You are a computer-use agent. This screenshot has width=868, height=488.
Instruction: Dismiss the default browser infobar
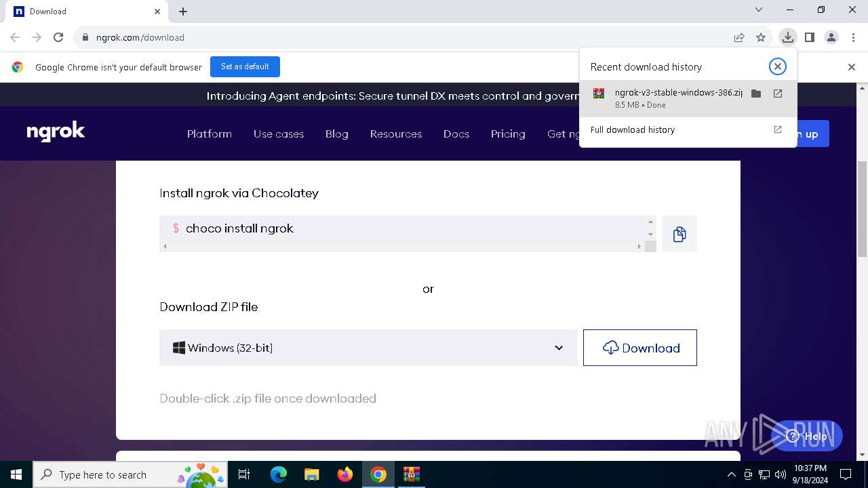pos(851,66)
